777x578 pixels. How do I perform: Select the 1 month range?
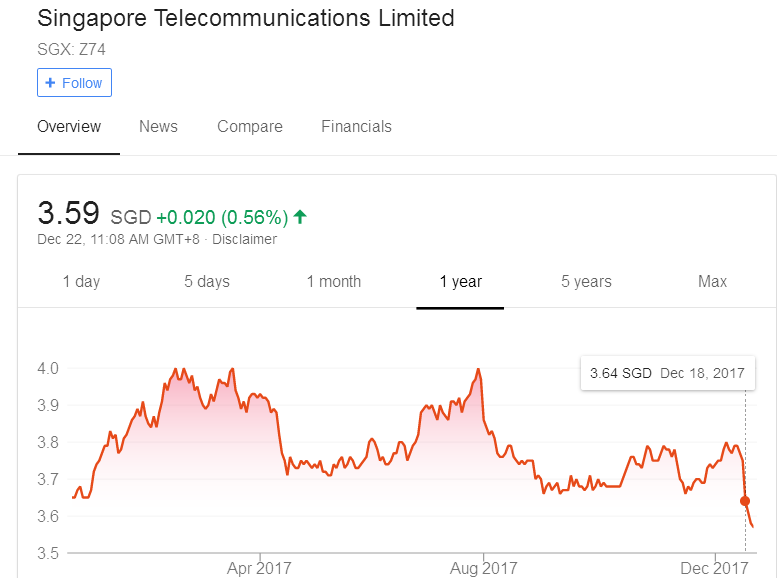pos(333,282)
